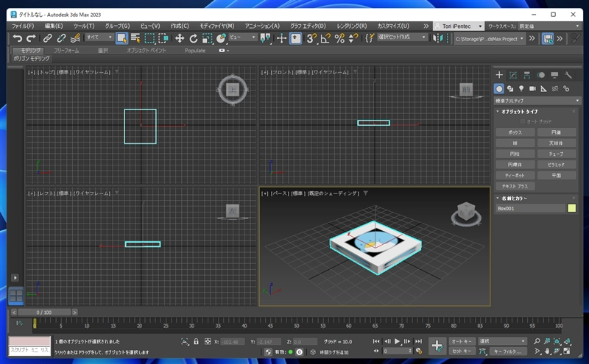Viewport: 589px width, 364px height.
Task: Click the キー フィルタ button
Action: coord(507,351)
